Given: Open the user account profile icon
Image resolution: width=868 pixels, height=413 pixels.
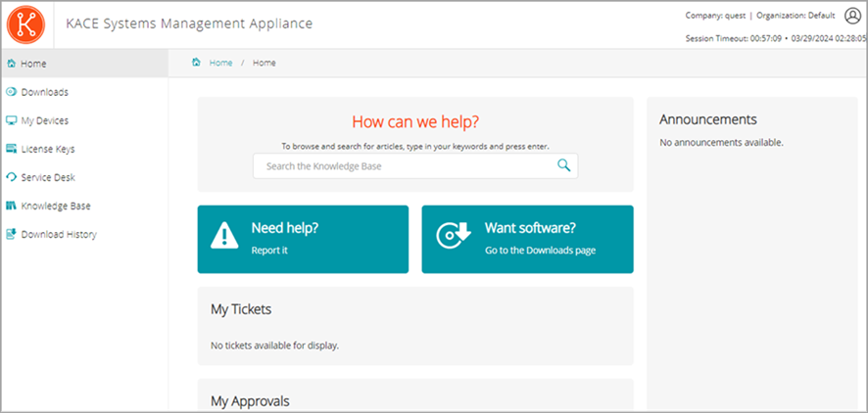Looking at the screenshot, I should pos(852,16).
